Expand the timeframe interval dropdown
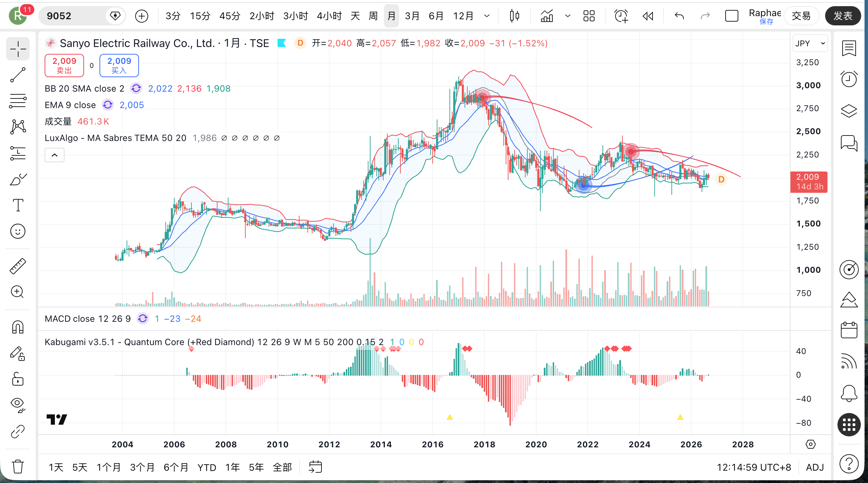The height and width of the screenshot is (483, 868). pyautogui.click(x=487, y=16)
